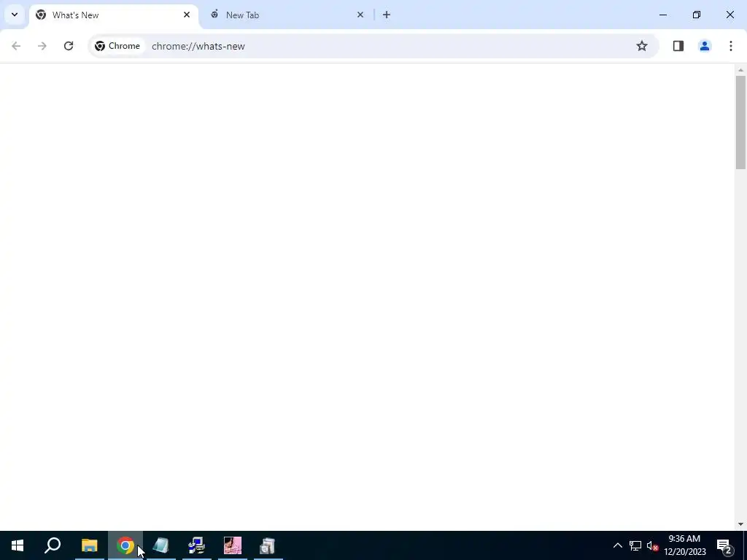Open the clock showing 9:36 AM
The image size is (747, 560).
tap(685, 545)
